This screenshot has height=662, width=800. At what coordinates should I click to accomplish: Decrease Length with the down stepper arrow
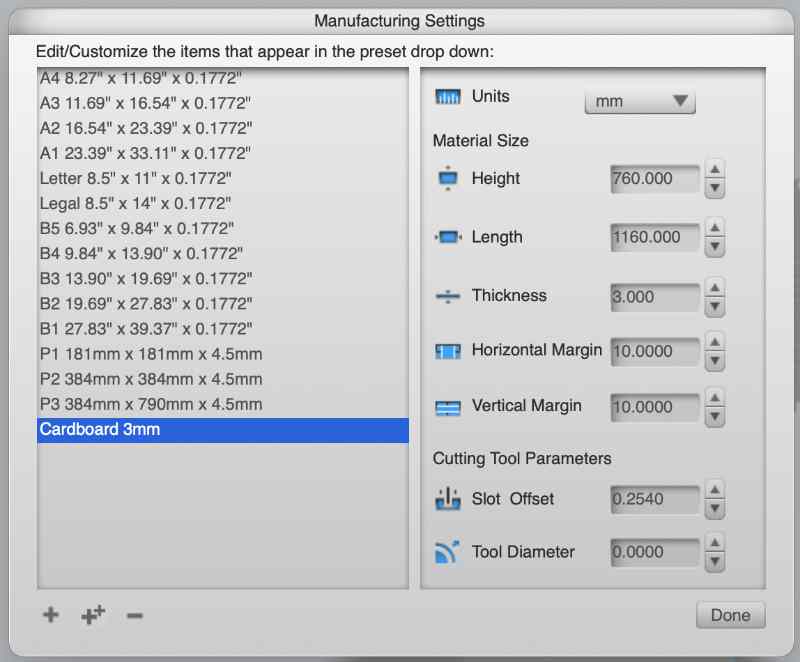pos(714,247)
